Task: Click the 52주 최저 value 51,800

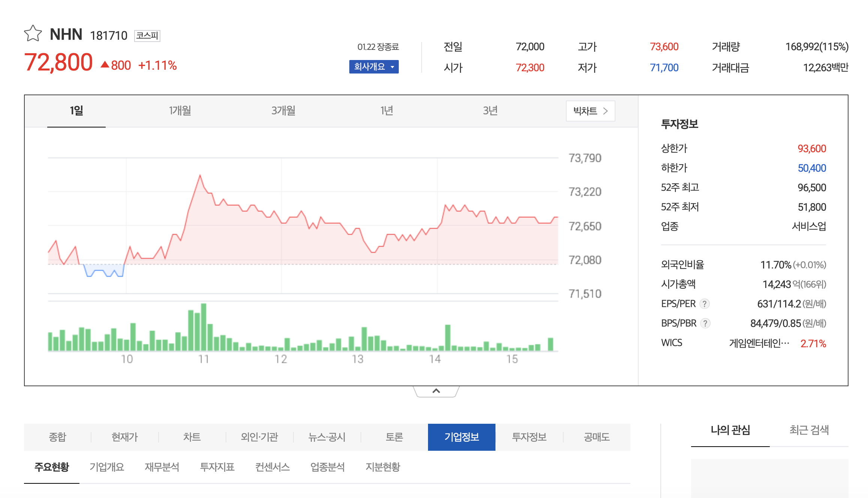Action: 812,207
